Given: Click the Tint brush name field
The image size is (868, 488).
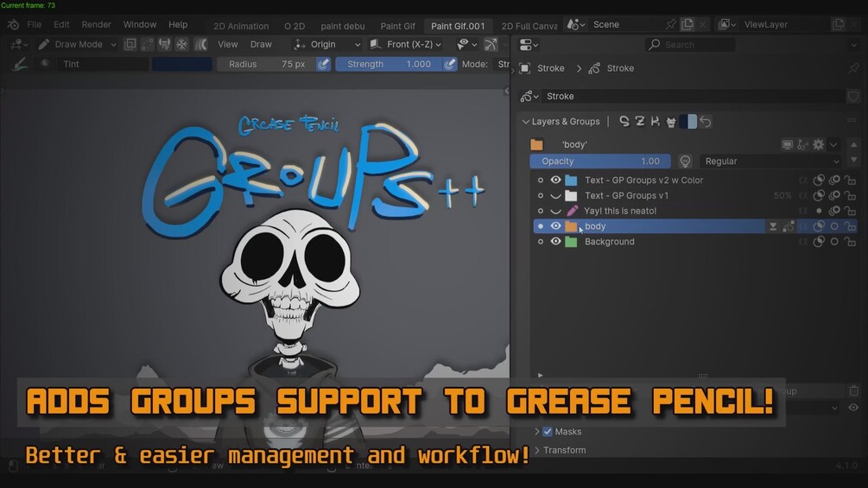Looking at the screenshot, I should (x=103, y=64).
